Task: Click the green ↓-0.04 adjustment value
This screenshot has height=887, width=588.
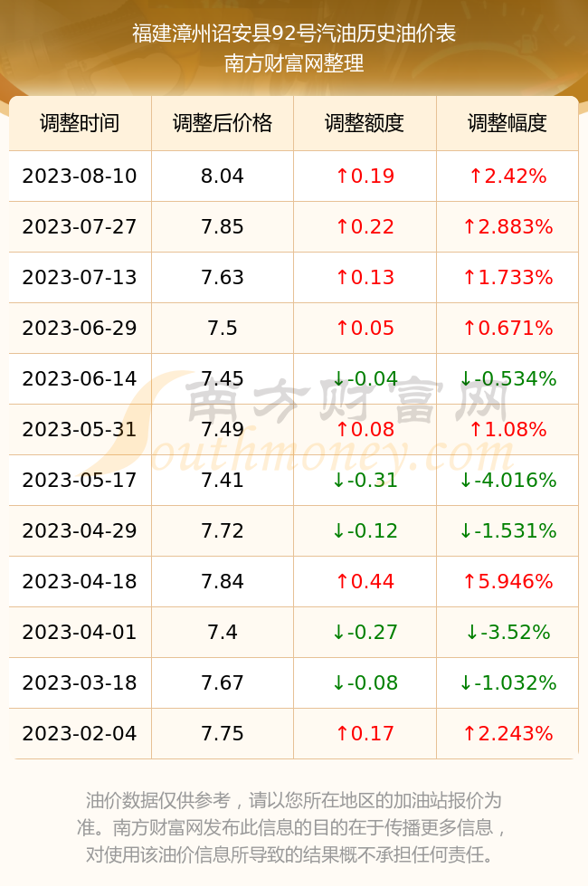Action: [365, 378]
